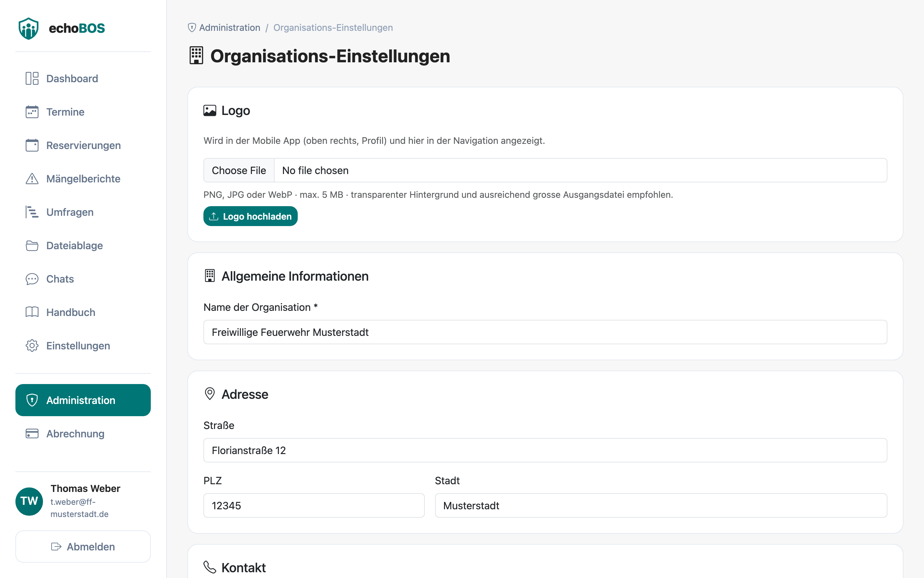Open Abrechnung in the sidebar

coord(83,433)
